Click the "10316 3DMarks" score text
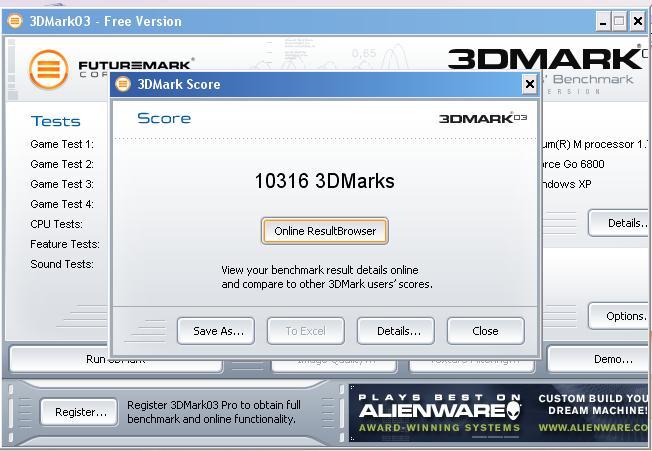 (x=324, y=181)
